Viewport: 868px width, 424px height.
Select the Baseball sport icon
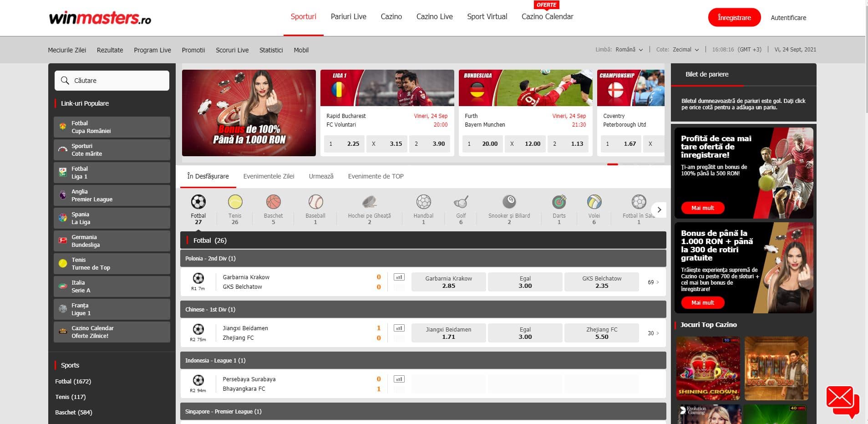tap(315, 202)
